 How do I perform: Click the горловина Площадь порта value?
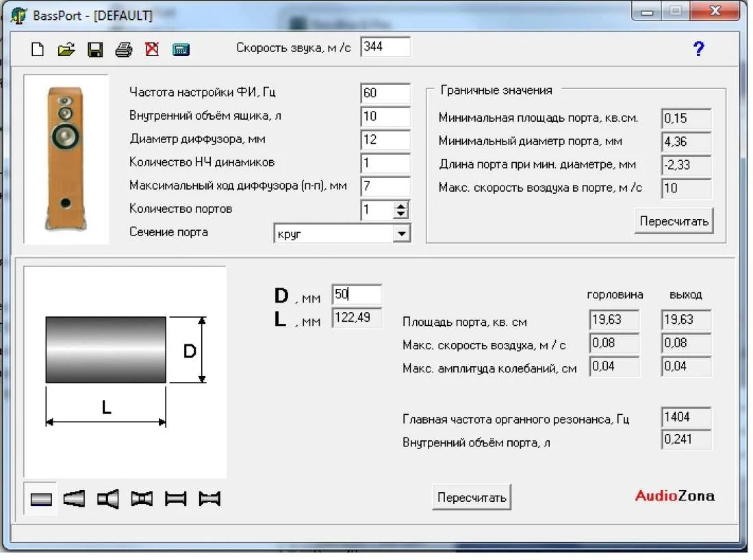pos(614,320)
